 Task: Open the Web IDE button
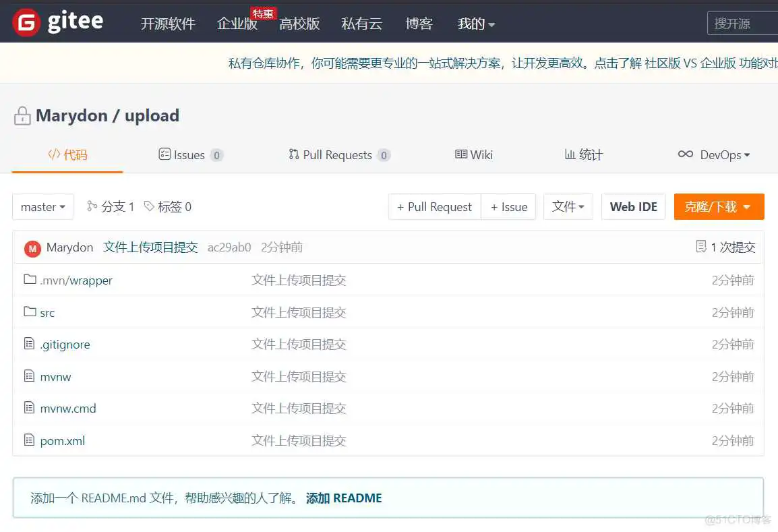(x=633, y=207)
